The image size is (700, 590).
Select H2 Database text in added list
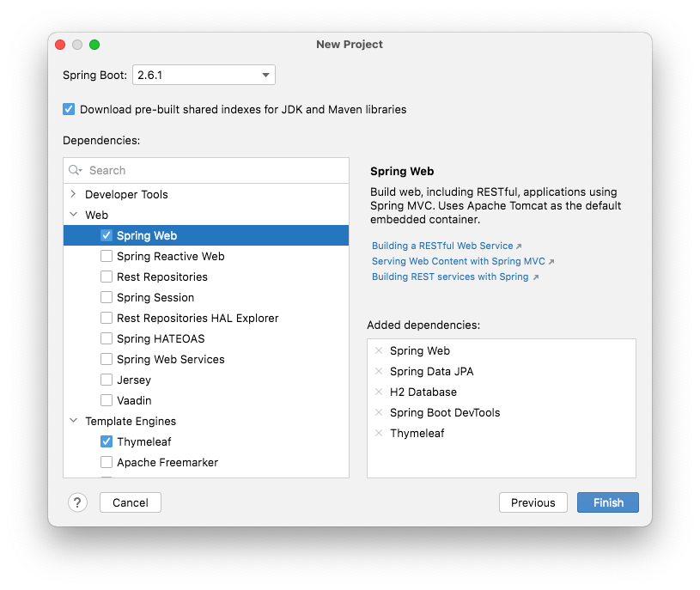pos(423,392)
